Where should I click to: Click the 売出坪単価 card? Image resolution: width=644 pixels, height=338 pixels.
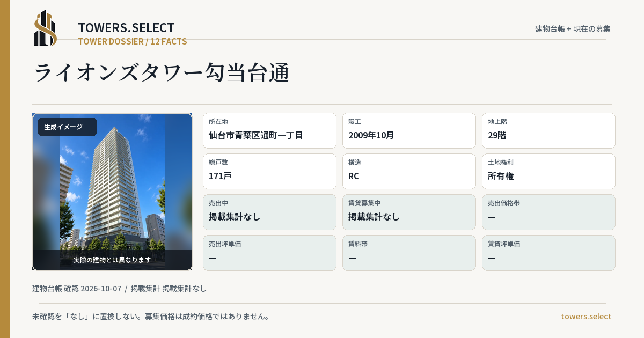pos(269,253)
